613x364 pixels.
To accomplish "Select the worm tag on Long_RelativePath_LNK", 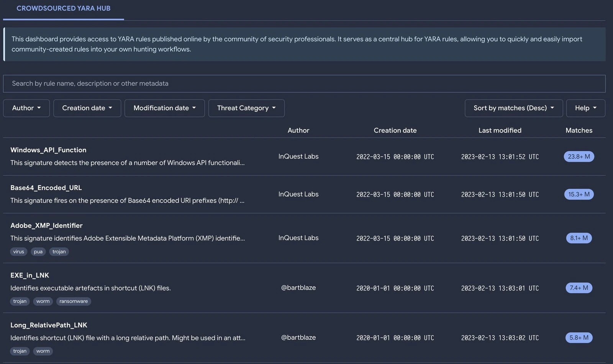I will (43, 351).
